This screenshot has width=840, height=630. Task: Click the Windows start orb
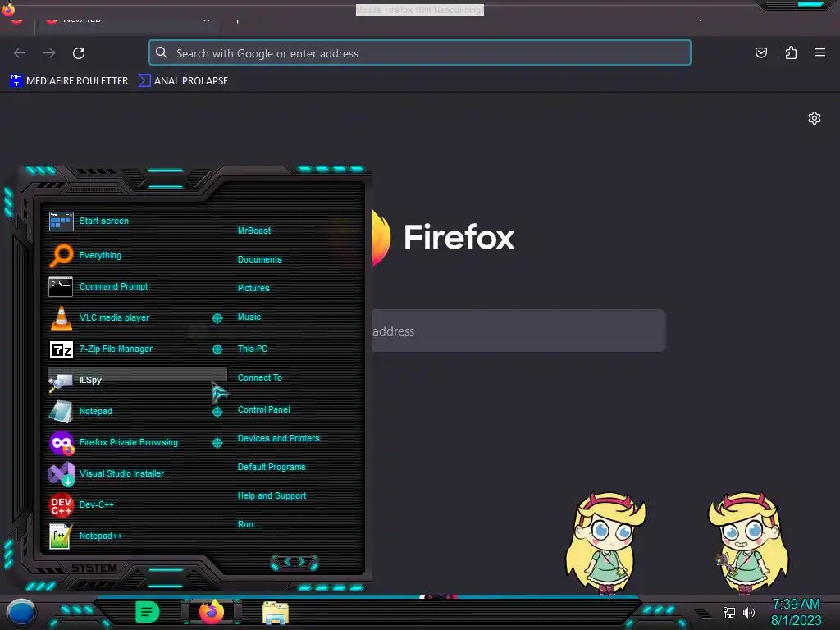click(21, 614)
